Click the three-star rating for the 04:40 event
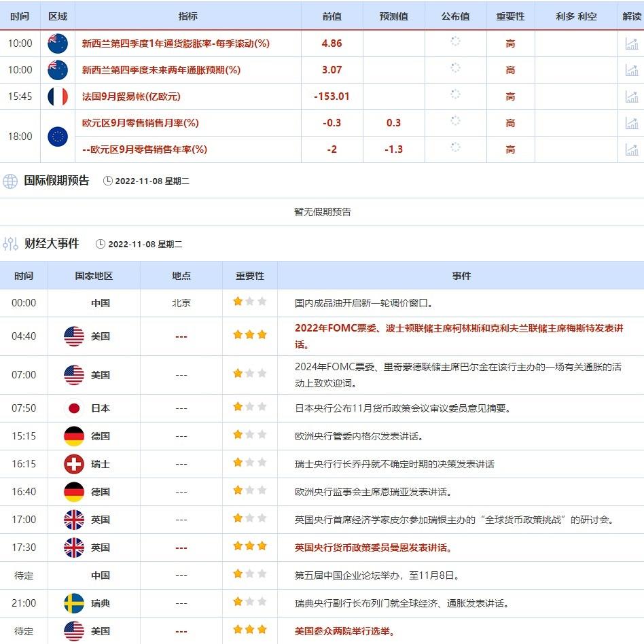644x644 pixels. click(249, 336)
